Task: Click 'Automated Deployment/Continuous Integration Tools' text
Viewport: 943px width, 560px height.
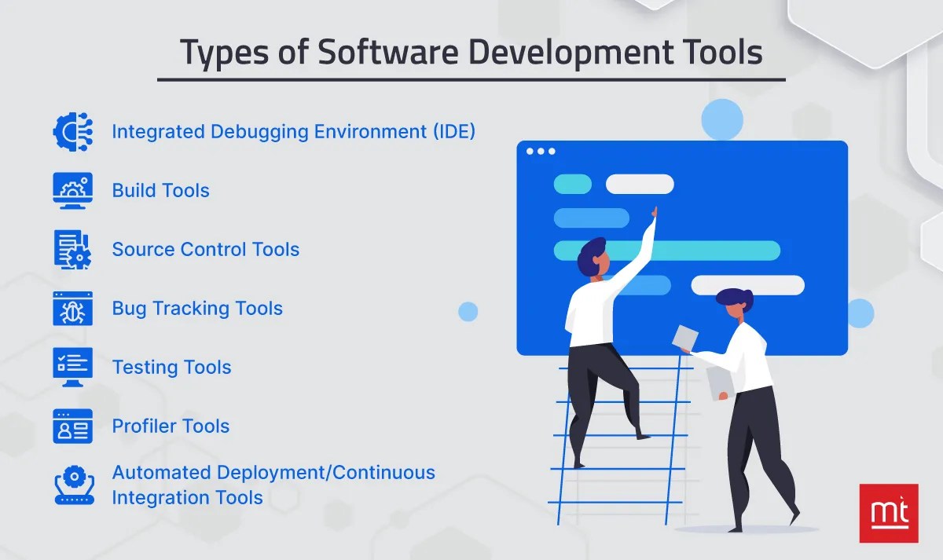Action: coord(273,485)
